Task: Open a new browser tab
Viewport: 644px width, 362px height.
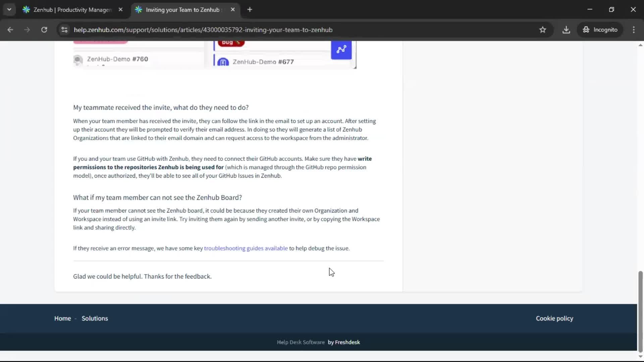Action: [250, 10]
